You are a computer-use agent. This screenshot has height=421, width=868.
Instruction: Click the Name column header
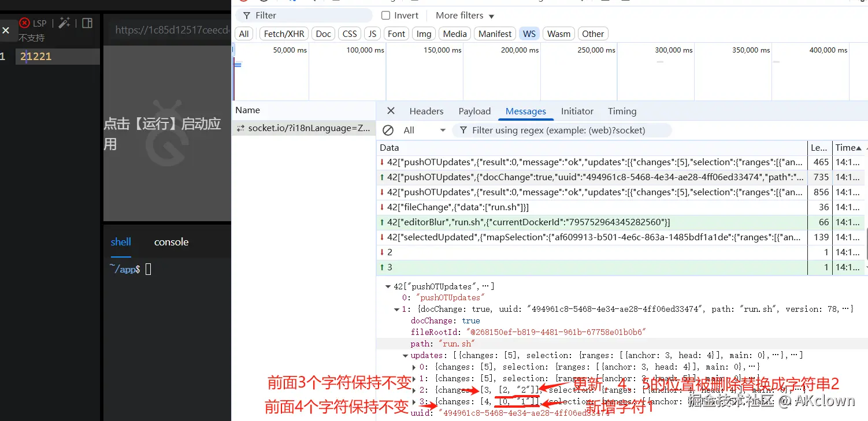pyautogui.click(x=304, y=110)
